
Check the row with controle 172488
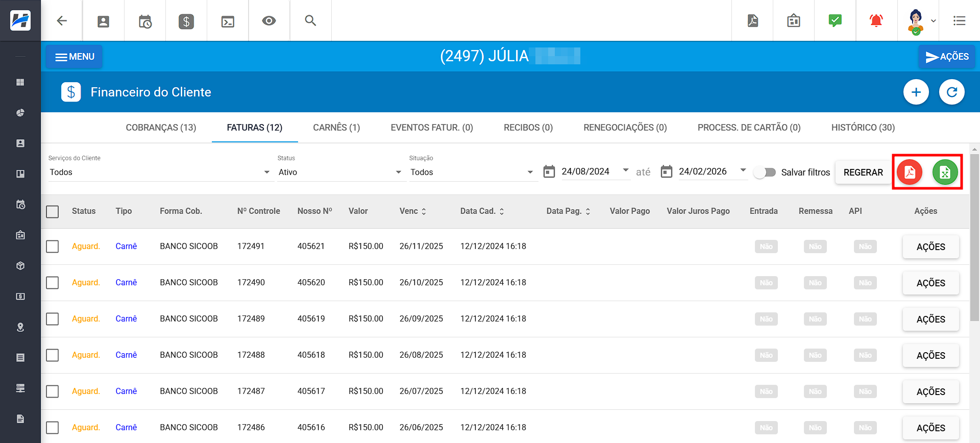pos(53,355)
